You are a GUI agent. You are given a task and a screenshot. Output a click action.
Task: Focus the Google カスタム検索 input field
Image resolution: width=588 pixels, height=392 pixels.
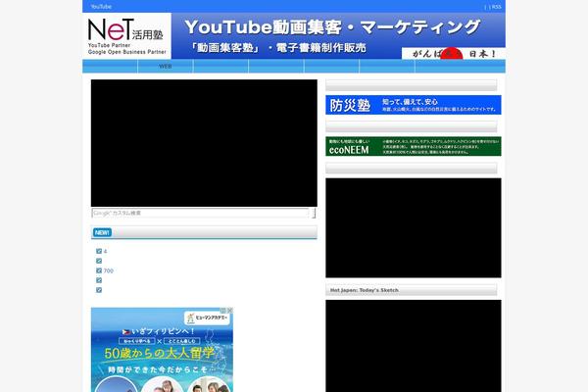pos(201,213)
